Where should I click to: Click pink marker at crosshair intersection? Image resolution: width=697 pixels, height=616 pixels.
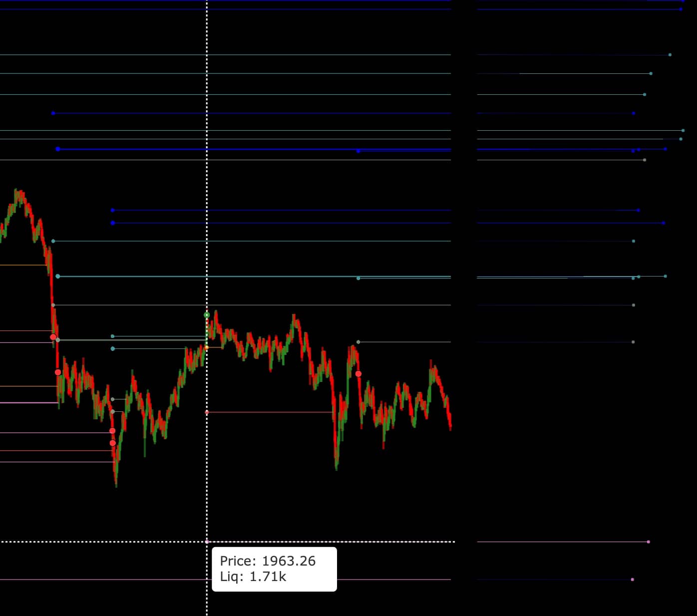(207, 542)
